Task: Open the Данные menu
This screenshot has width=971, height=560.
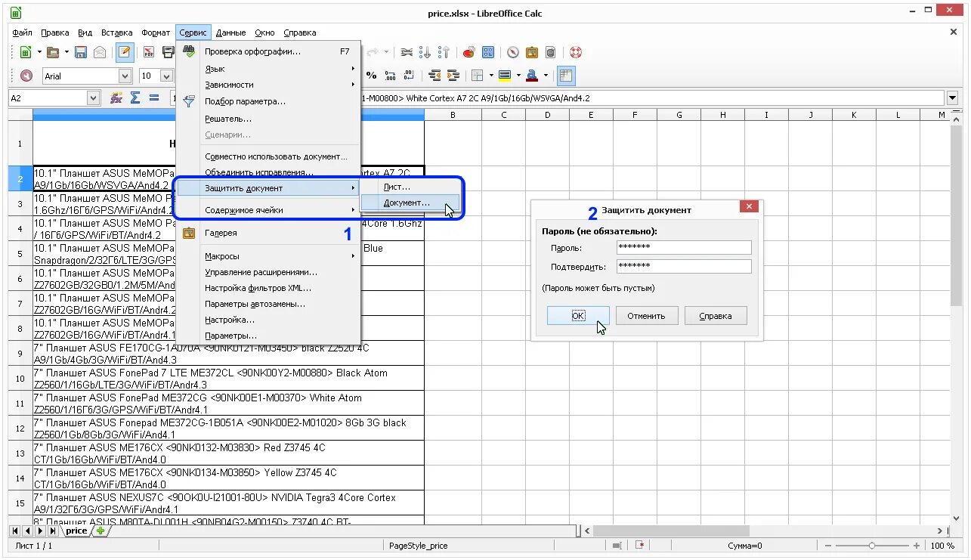Action: 230,32
